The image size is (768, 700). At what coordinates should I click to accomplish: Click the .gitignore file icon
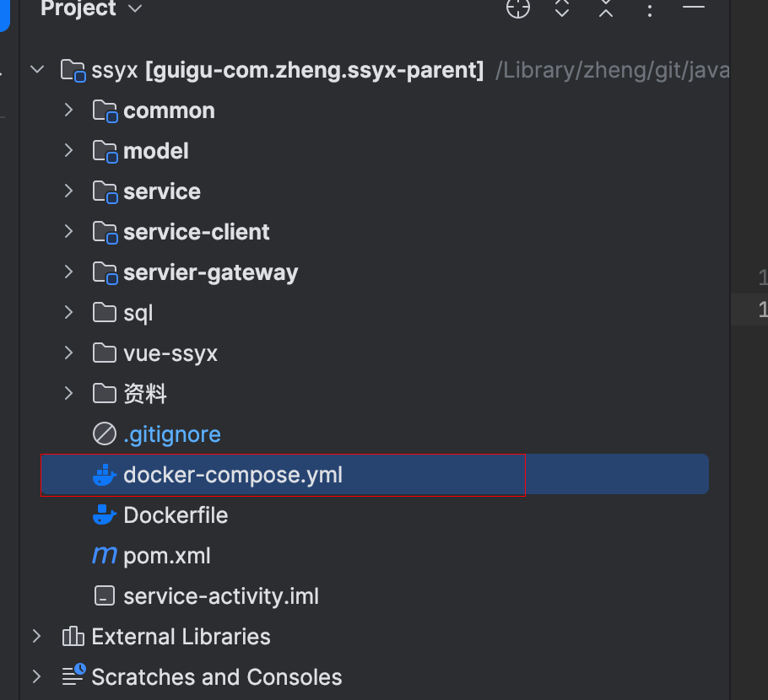point(104,434)
